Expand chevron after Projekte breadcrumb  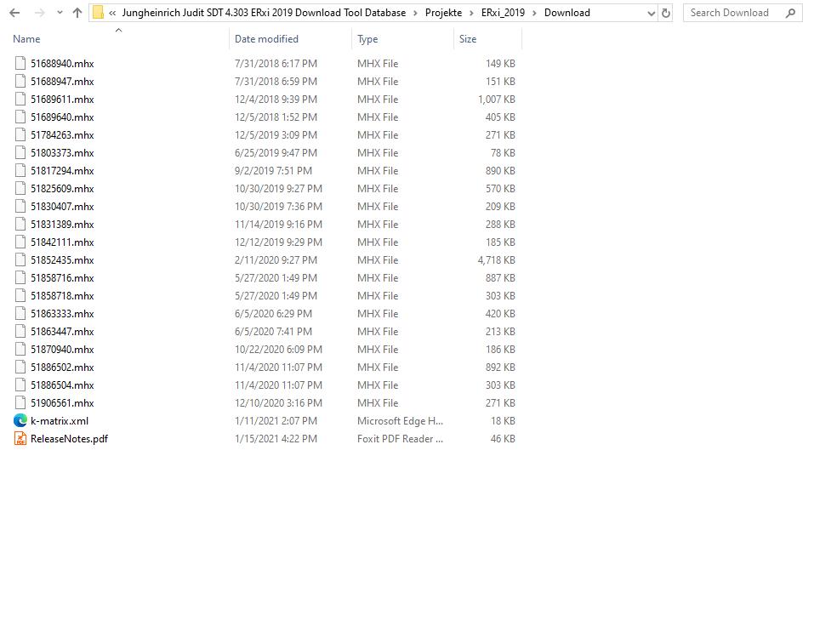click(471, 13)
